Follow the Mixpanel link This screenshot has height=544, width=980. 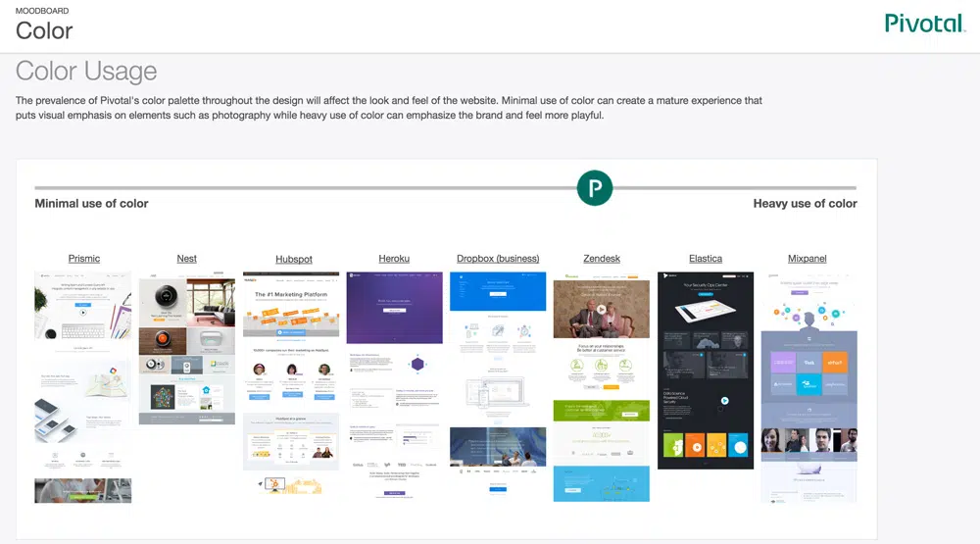808,259
